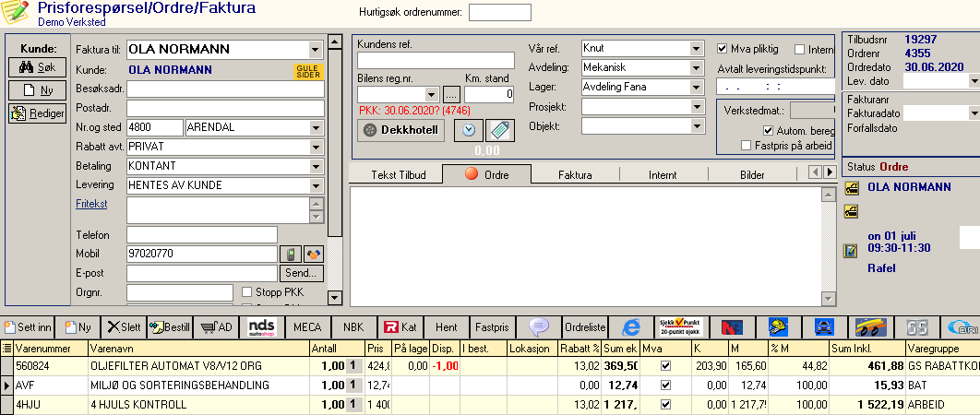Open the Bilder tab

coord(752,175)
